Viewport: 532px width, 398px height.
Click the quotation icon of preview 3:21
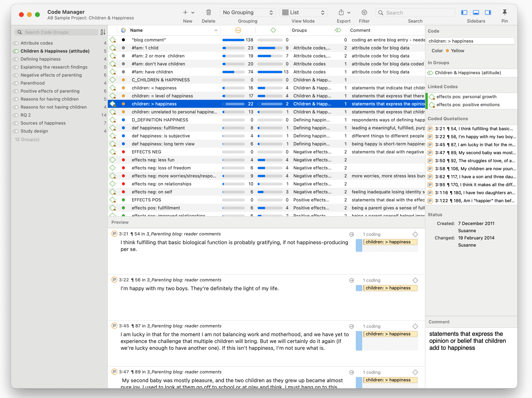[x=114, y=234]
